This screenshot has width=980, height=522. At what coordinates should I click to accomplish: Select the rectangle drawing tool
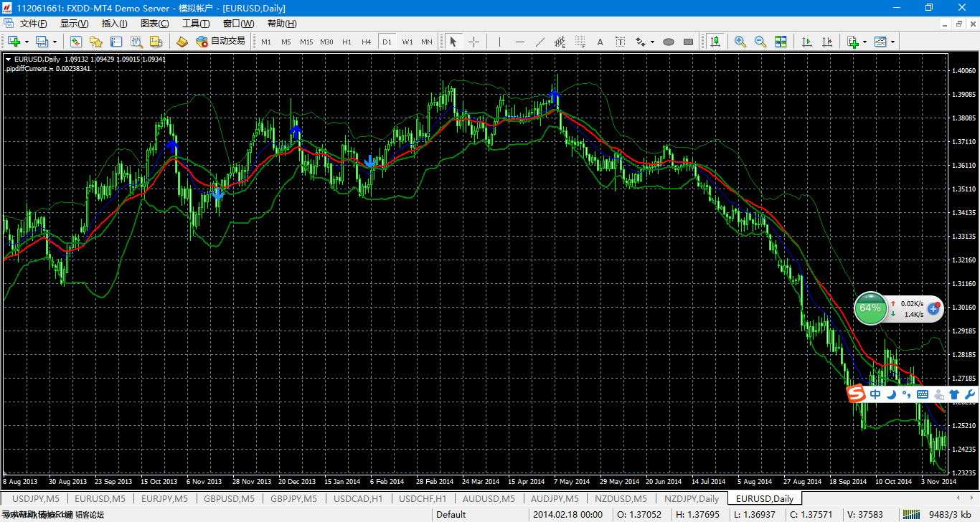point(689,42)
